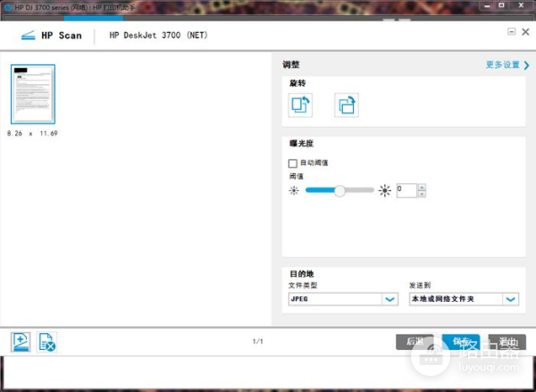Expand 更多设置 via the chevron arrow

point(515,65)
